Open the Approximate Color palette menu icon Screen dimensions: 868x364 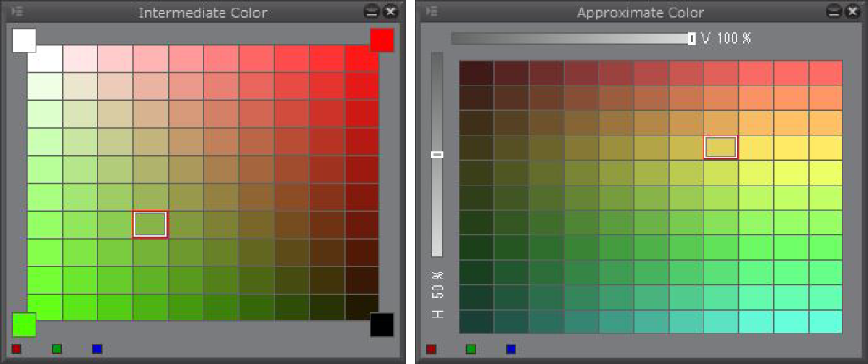click(x=432, y=12)
